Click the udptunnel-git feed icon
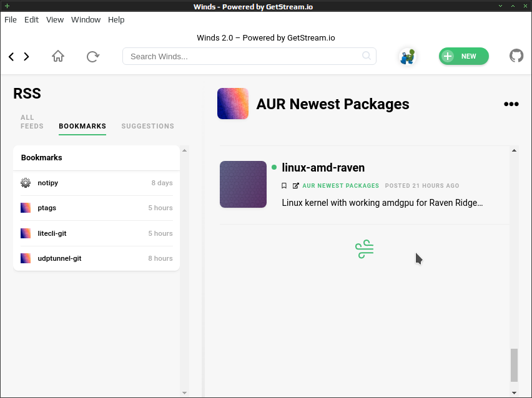The image size is (532, 398). tap(26, 258)
